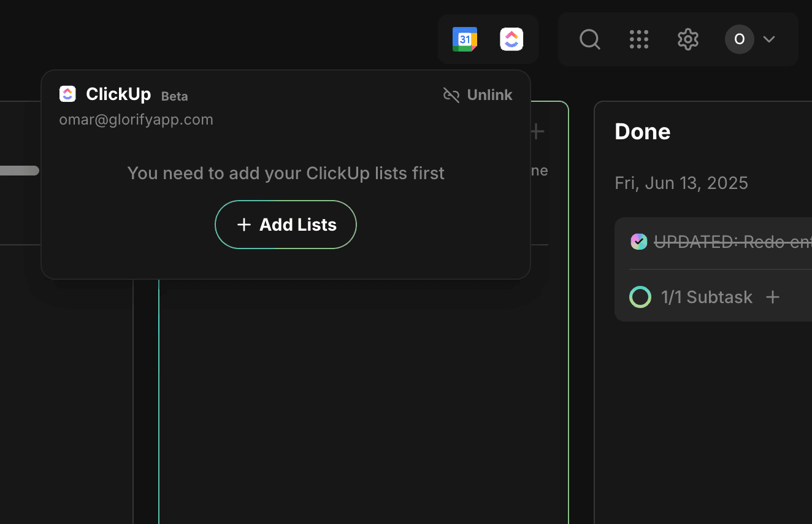Select the omar@glorifyapp.com email text
The height and width of the screenshot is (524, 812).
(x=136, y=119)
